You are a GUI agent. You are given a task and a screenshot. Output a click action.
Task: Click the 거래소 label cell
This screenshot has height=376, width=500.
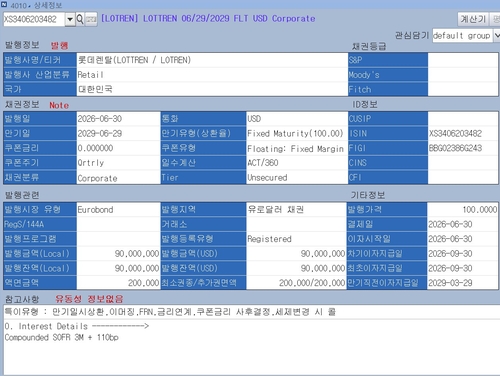203,224
